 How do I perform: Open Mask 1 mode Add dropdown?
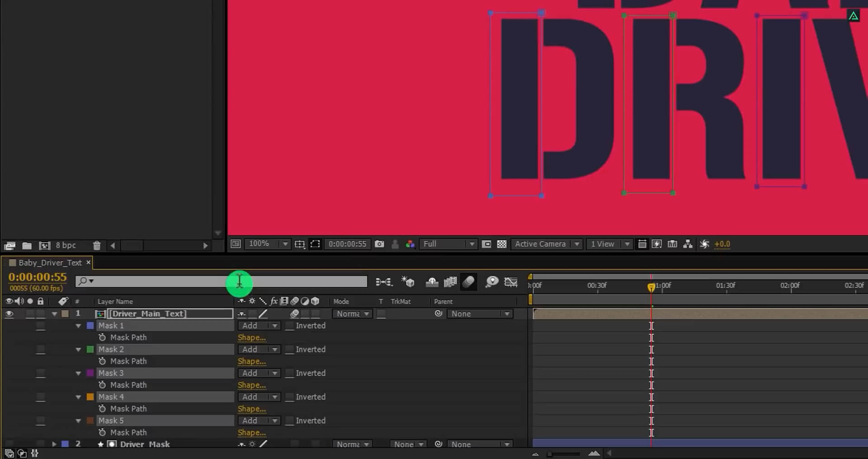(259, 326)
